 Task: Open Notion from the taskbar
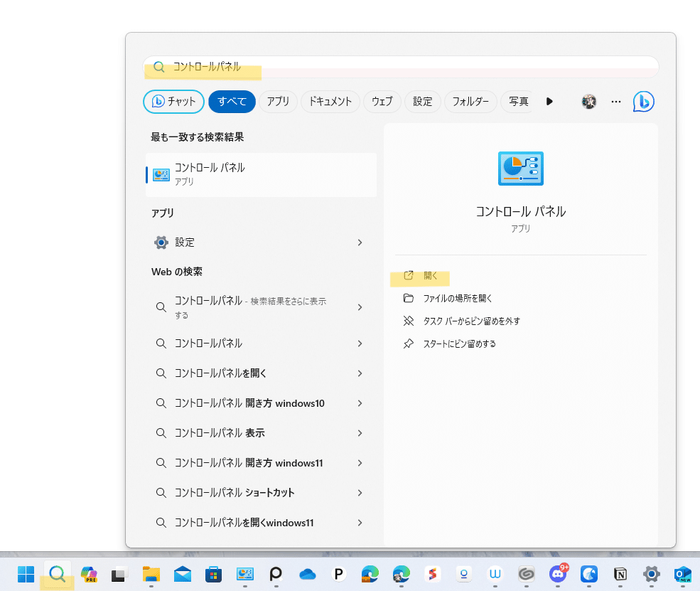tap(620, 574)
